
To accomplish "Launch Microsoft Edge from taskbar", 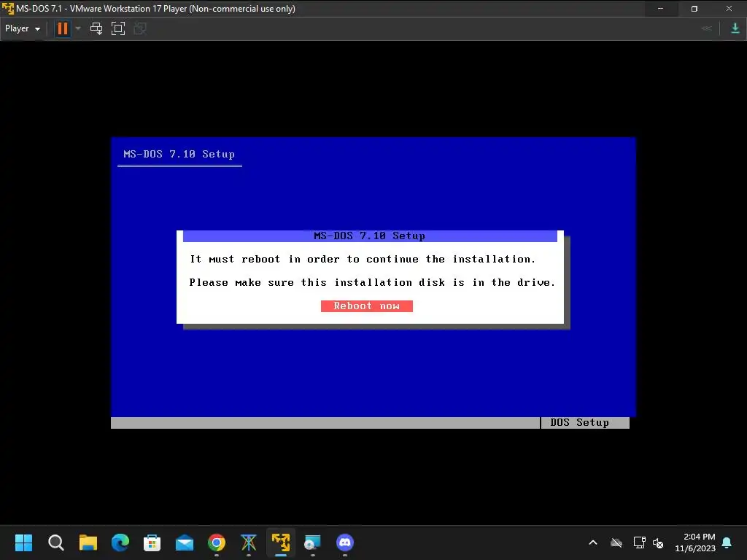I will (120, 542).
